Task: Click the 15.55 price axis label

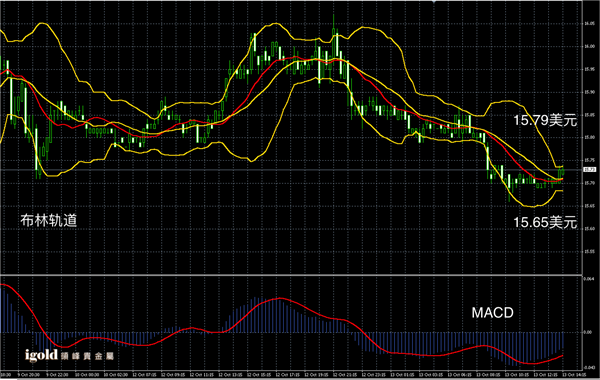Action: pos(589,251)
